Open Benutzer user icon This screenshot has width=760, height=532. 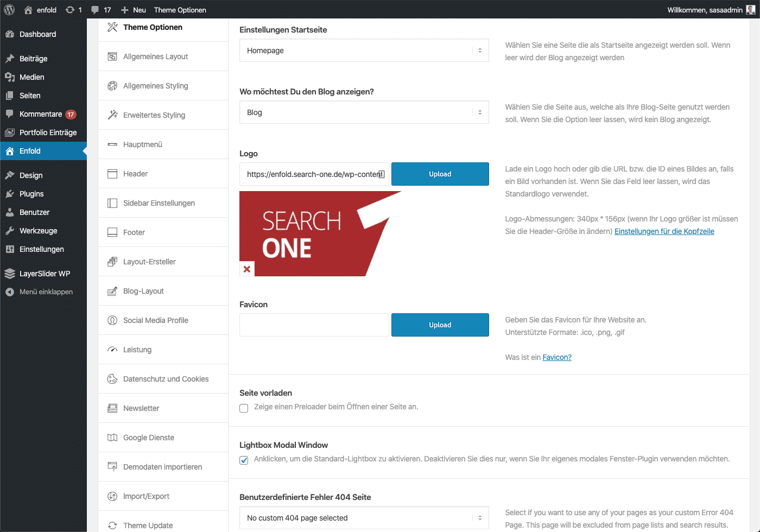point(10,212)
